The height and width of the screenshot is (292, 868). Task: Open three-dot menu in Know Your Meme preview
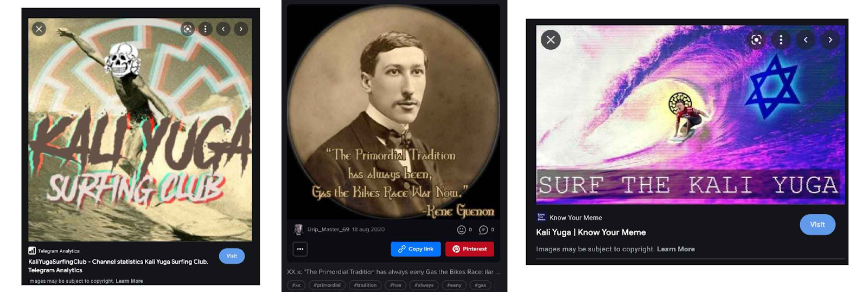click(781, 40)
